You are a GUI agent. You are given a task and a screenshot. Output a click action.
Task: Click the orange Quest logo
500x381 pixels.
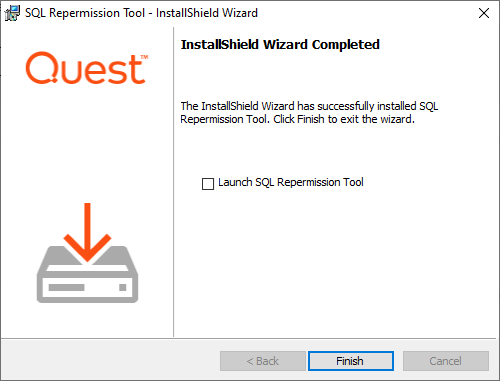[87, 68]
